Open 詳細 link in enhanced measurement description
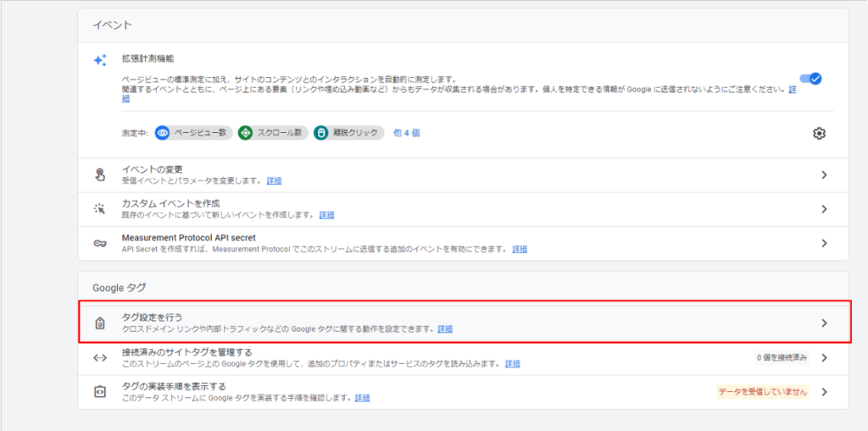Viewport: 868px width, 431px height. click(793, 89)
